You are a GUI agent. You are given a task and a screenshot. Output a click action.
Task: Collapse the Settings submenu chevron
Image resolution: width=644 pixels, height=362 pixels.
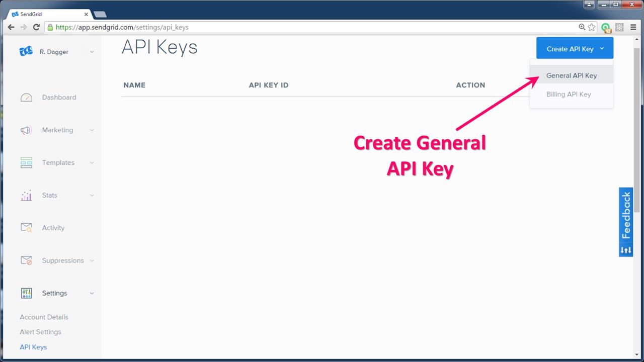click(x=92, y=293)
